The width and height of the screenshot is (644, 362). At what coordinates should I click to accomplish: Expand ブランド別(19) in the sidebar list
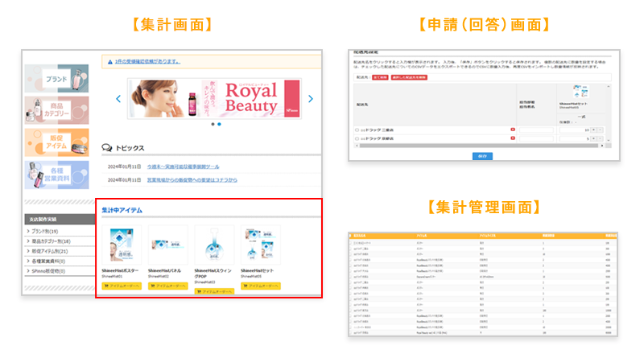[x=48, y=232]
